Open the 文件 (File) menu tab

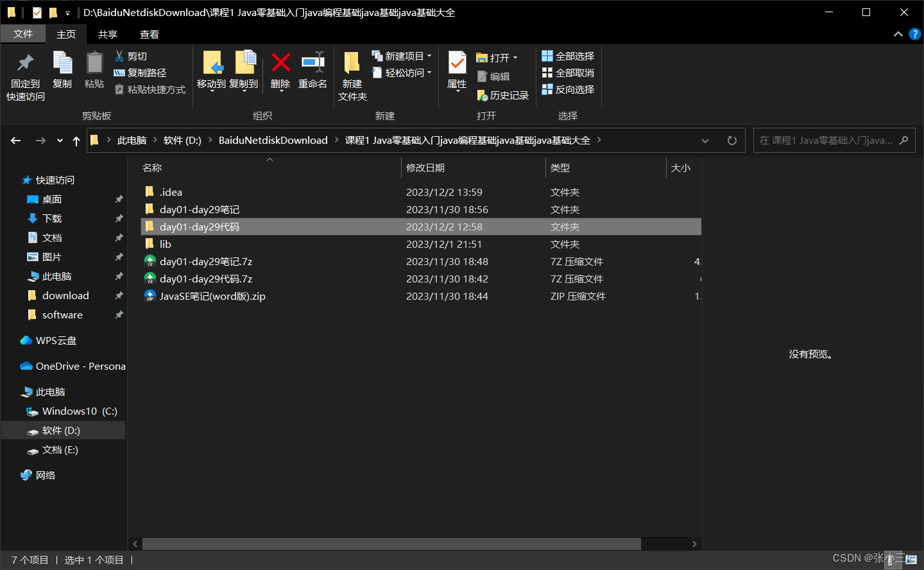[x=23, y=34]
